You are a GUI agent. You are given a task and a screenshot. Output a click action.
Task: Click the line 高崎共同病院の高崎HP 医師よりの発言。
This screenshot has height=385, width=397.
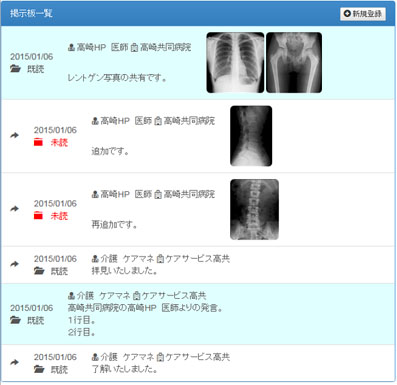[145, 308]
